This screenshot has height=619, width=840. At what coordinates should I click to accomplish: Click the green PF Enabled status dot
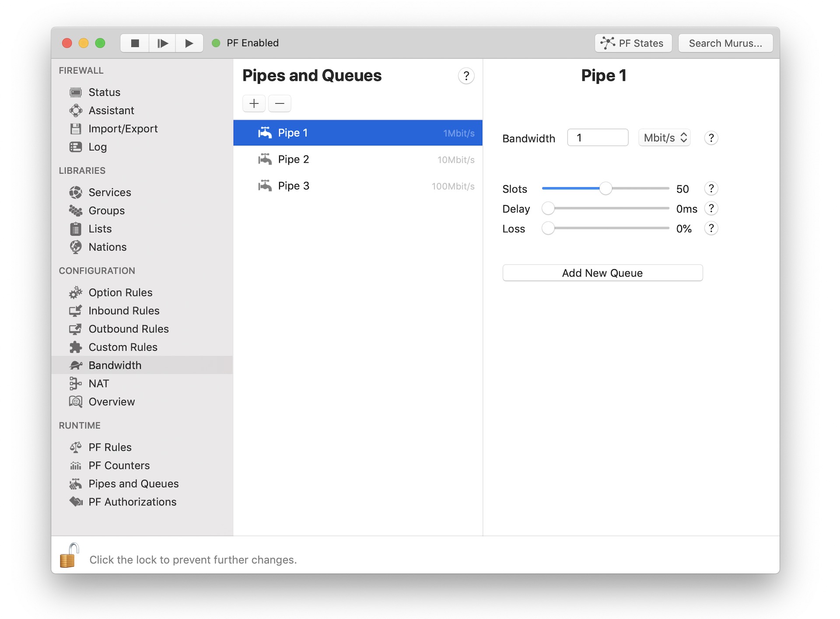216,43
